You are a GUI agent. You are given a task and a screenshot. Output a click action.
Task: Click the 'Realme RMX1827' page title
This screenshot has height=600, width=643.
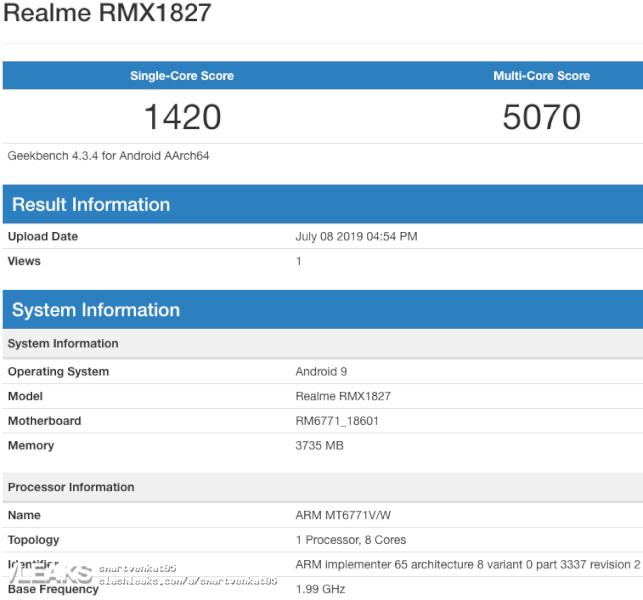[107, 13]
